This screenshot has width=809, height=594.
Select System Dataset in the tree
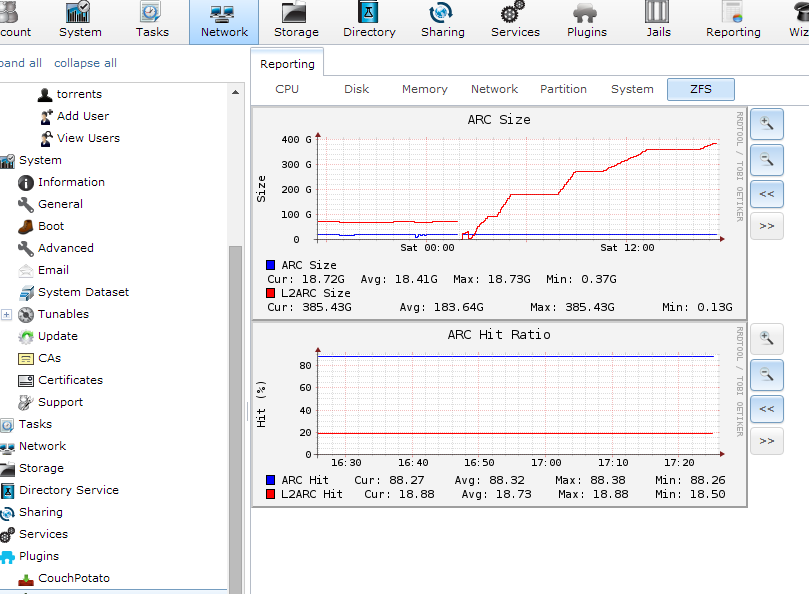[83, 292]
